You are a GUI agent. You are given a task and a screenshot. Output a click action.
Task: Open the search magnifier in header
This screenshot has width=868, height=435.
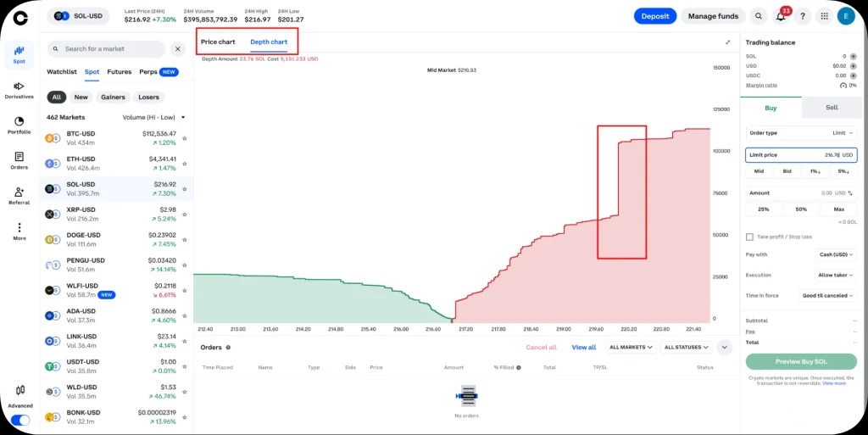(758, 16)
